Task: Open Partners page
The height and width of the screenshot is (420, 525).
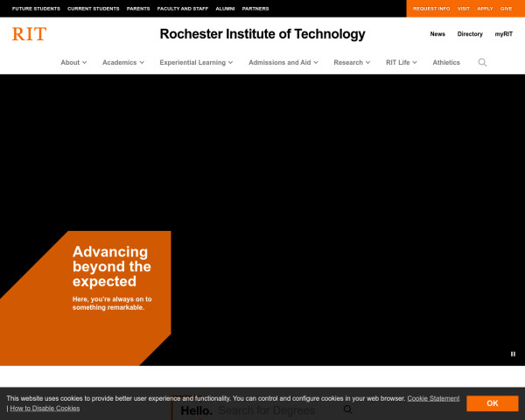Action: 255,9
